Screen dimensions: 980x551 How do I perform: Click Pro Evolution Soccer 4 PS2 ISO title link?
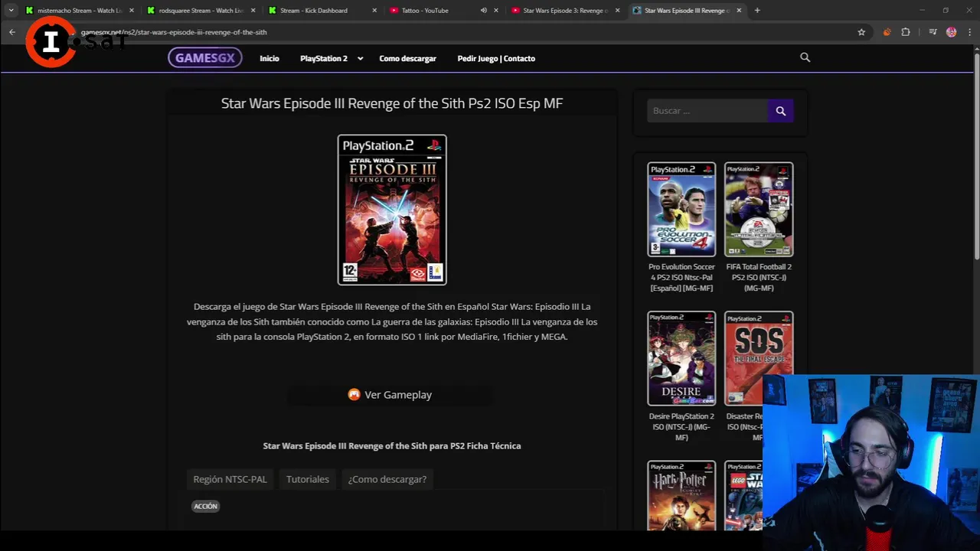(681, 278)
